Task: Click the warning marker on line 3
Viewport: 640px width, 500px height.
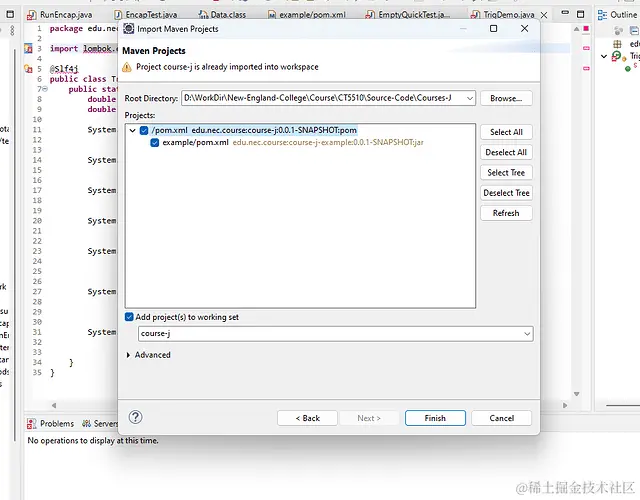Action: 28,49
